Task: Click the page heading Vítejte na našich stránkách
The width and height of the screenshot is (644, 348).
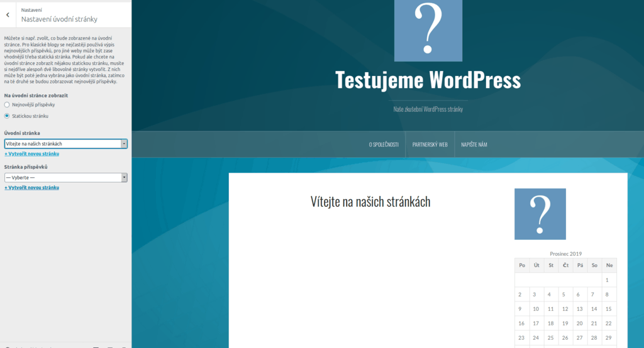Action: coord(370,202)
